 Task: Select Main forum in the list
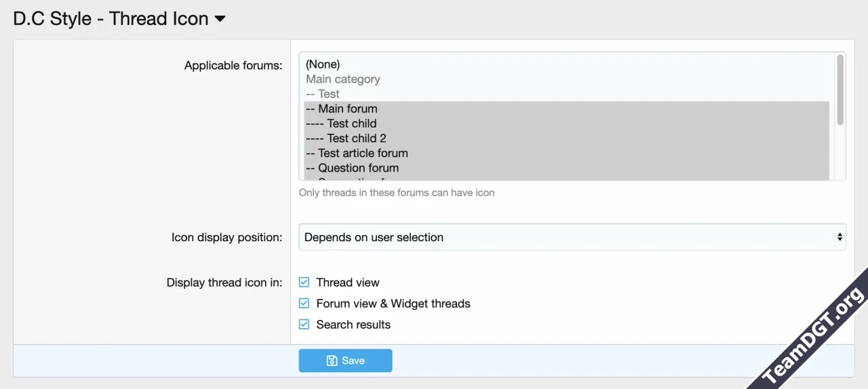point(342,108)
